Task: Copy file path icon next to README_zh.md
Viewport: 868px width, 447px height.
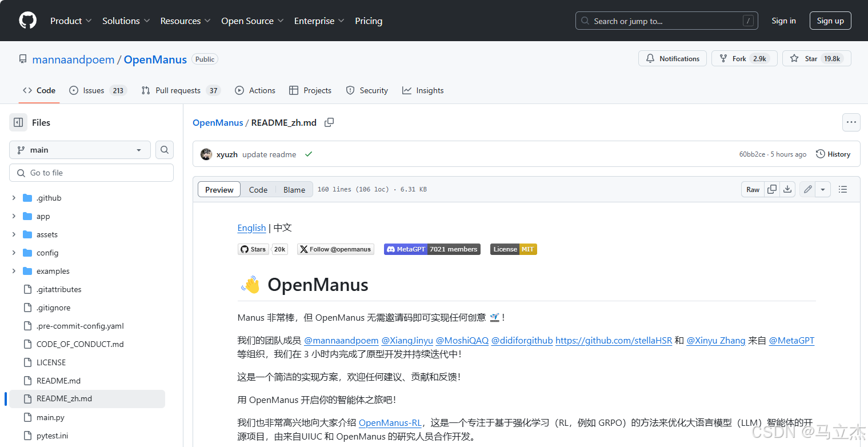Action: 329,122
